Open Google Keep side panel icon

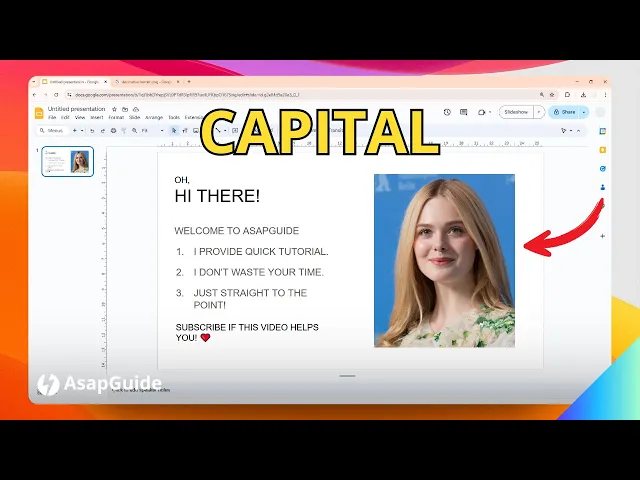[x=602, y=150]
